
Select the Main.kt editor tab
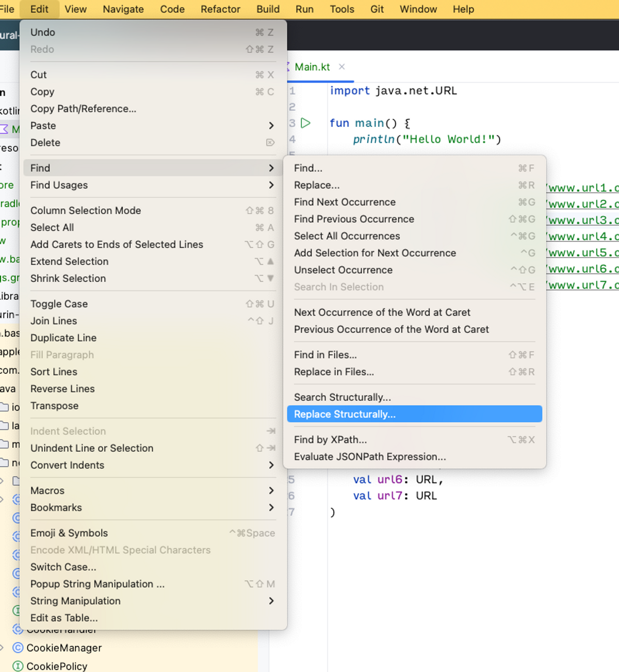click(312, 67)
